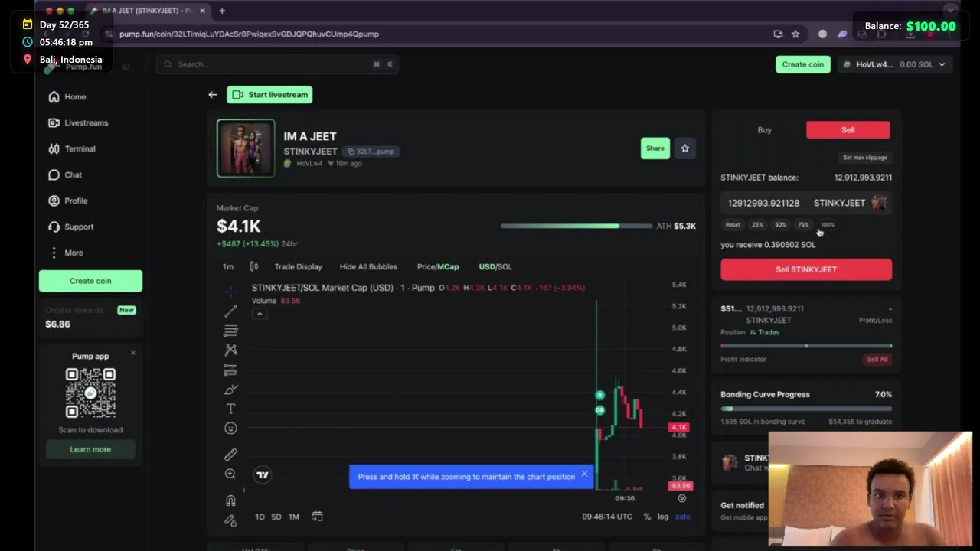This screenshot has height=551, width=980.
Task: Click Start livestream button
Action: (269, 95)
